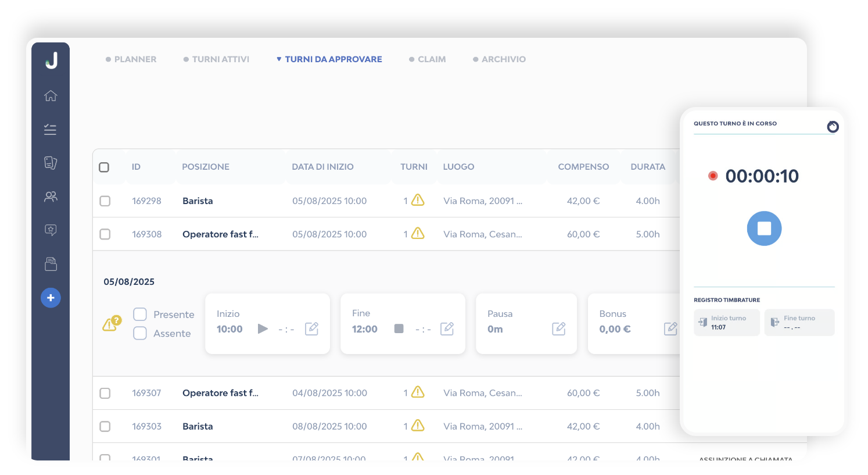Sort by the Durata column header
This screenshot has width=868, height=475.
[648, 167]
